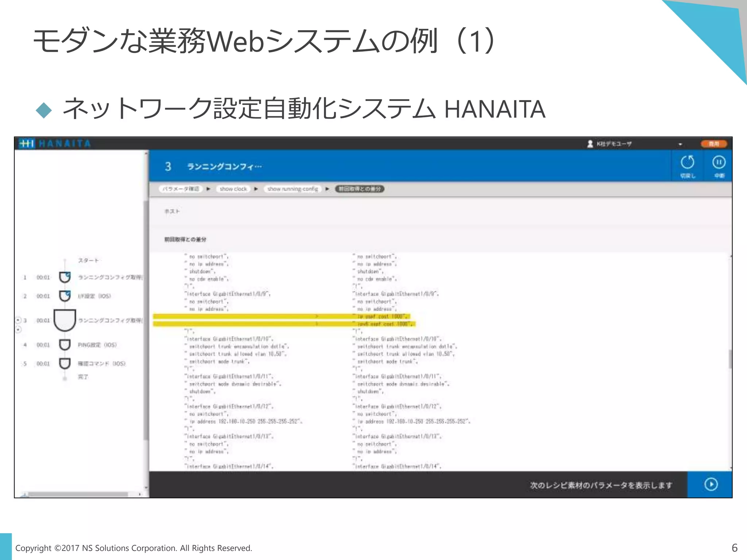Click the ランニングコンフィ… title in blue header
Image resolution: width=747 pixels, height=560 pixels.
(x=224, y=167)
